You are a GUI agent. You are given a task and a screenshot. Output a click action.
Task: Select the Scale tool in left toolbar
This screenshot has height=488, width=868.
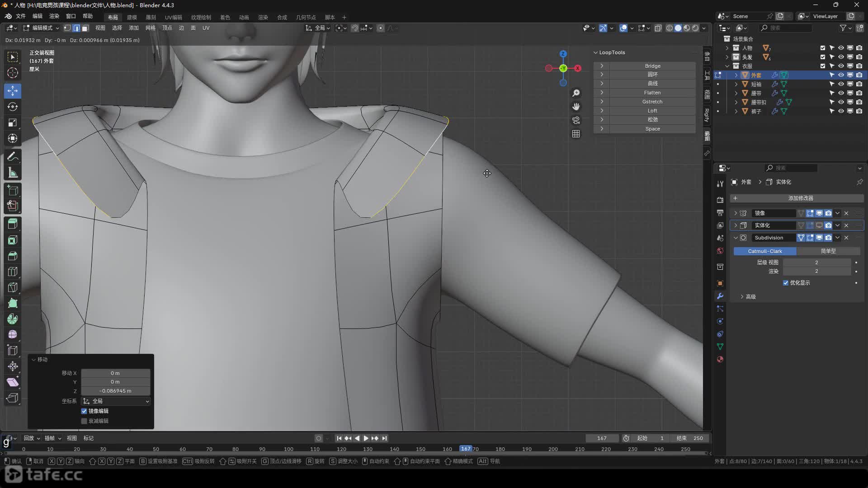[x=13, y=122]
